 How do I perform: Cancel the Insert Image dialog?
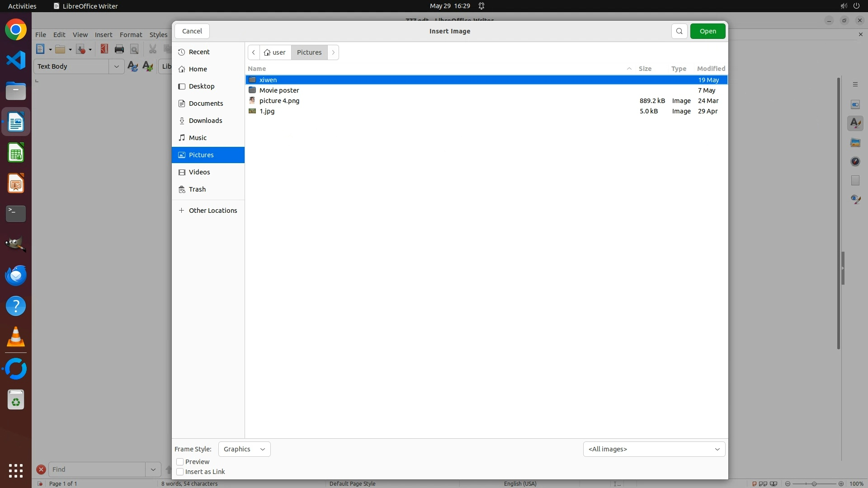click(x=192, y=31)
